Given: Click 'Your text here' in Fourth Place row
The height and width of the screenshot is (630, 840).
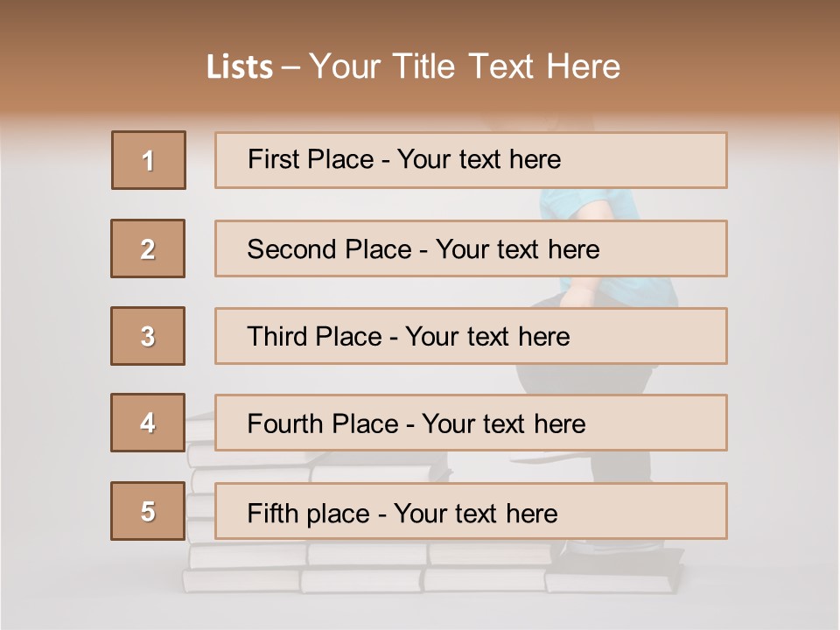Looking at the screenshot, I should point(503,424).
